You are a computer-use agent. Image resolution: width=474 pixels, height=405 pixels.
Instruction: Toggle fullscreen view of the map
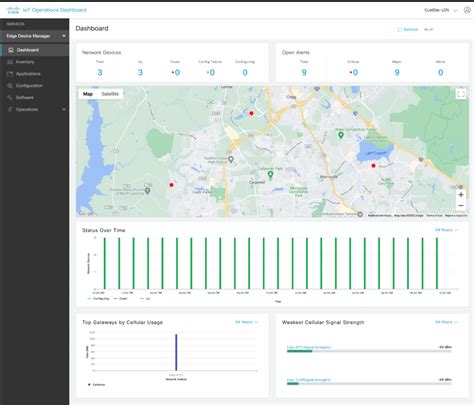click(x=461, y=94)
